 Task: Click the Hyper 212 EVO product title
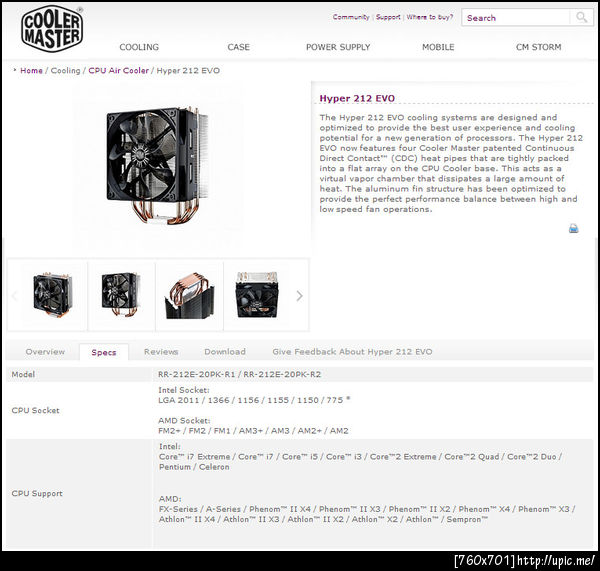357,98
